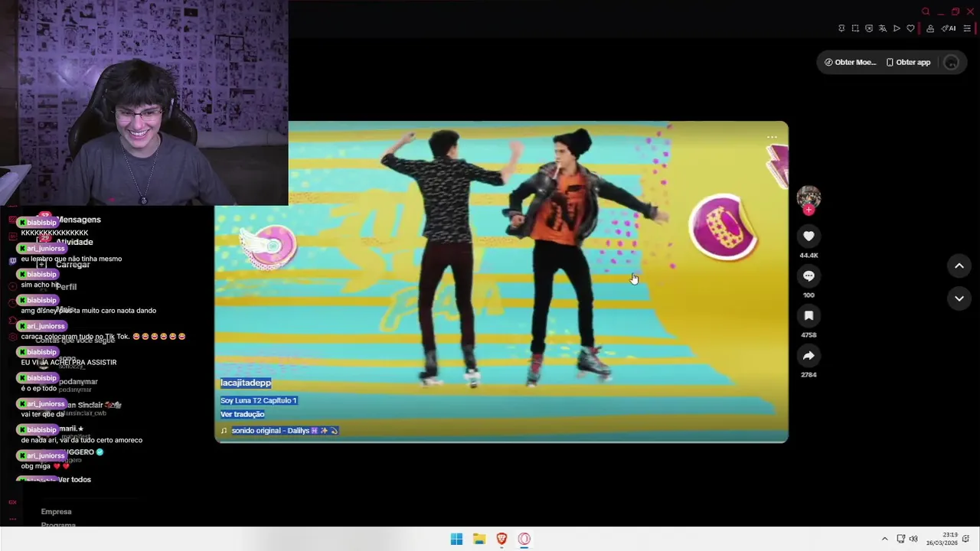This screenshot has width=980, height=551.
Task: Open the lacajitadepp username link
Action: click(x=246, y=383)
